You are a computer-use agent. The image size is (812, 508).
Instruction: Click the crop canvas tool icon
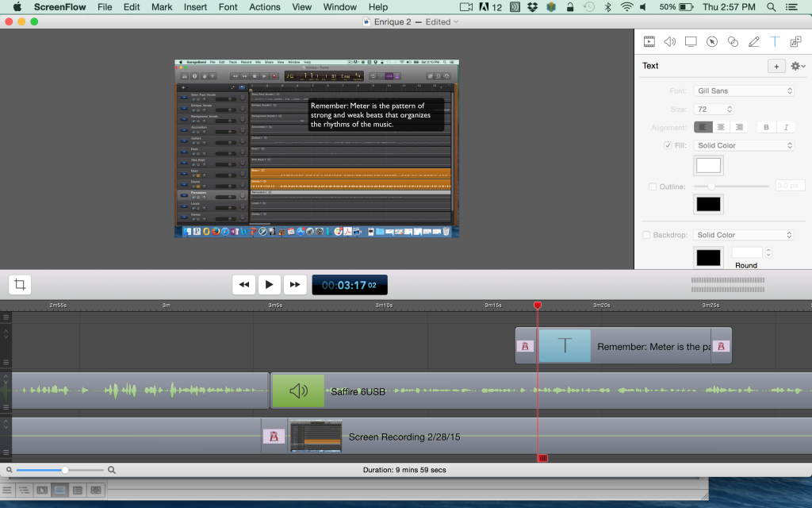click(x=20, y=285)
